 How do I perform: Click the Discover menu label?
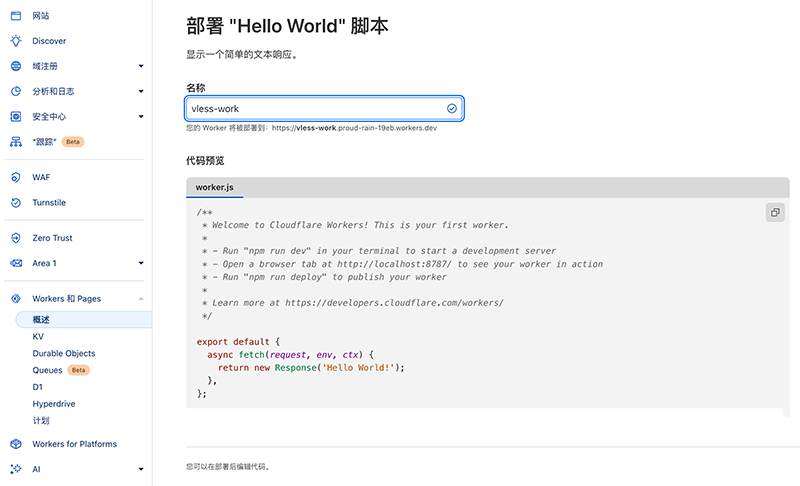click(x=49, y=41)
